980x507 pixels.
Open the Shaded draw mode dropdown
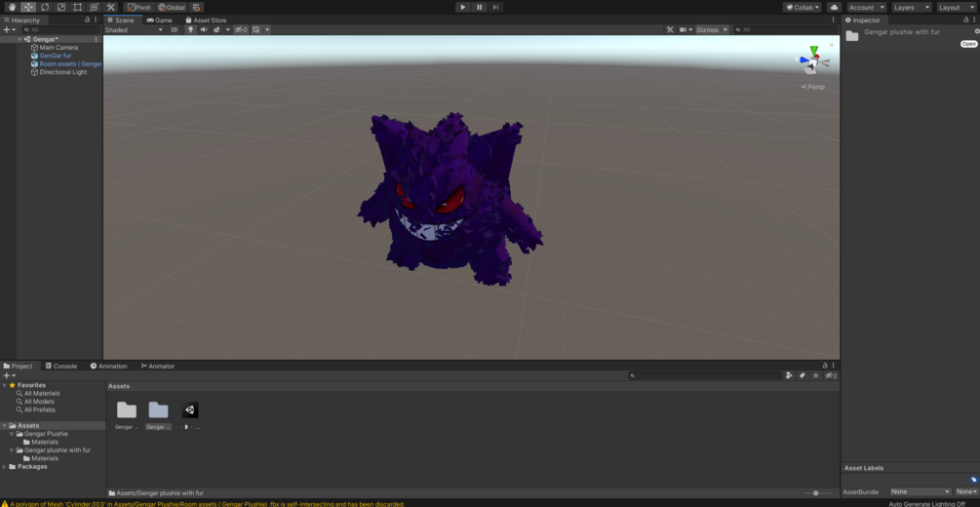(x=135, y=29)
